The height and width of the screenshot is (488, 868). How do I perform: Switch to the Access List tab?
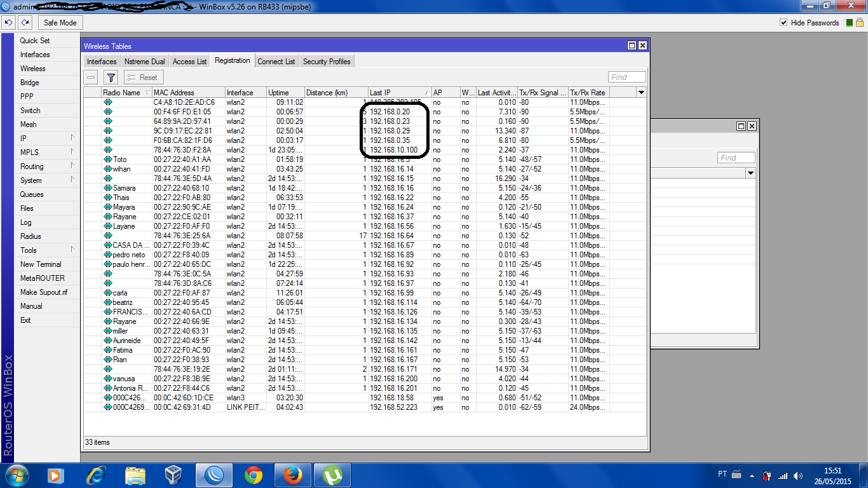189,62
